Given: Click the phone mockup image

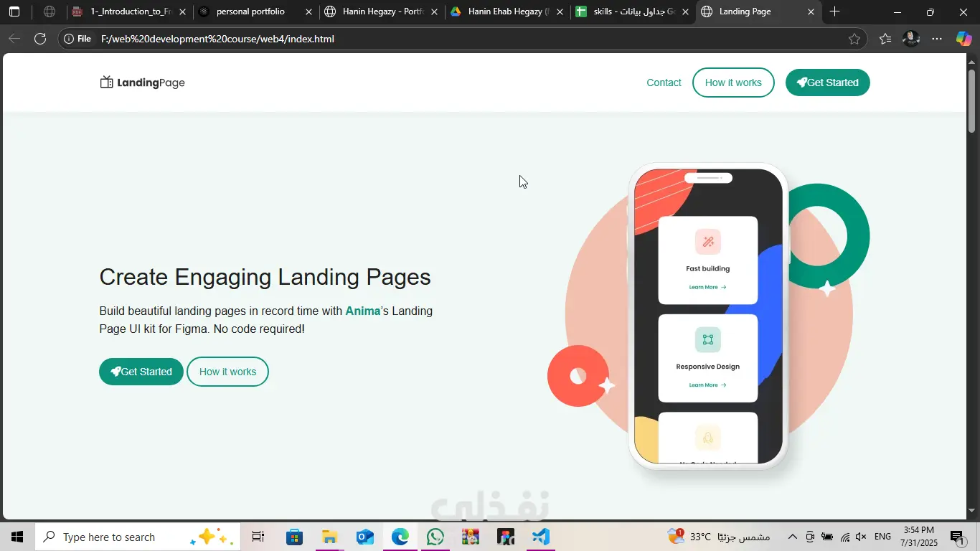Looking at the screenshot, I should [x=709, y=316].
